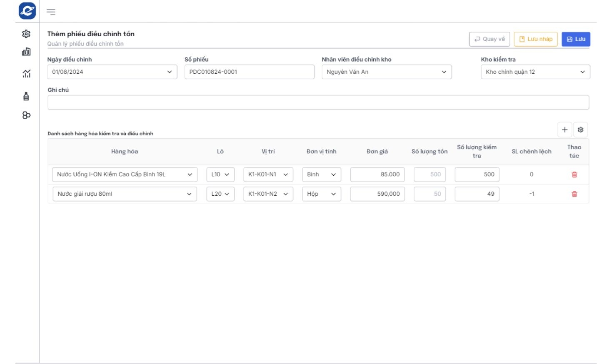Click the hamburger menu icon

coord(51,12)
